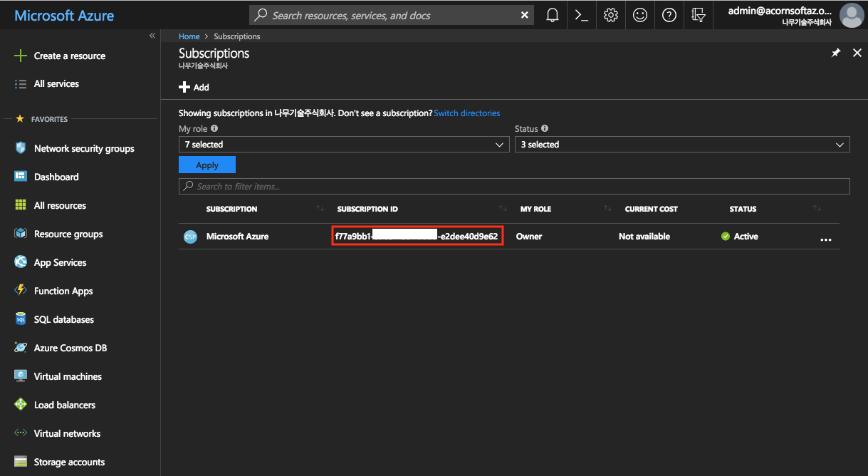
Task: Pin the Subscriptions blade to dashboard
Action: click(x=836, y=53)
